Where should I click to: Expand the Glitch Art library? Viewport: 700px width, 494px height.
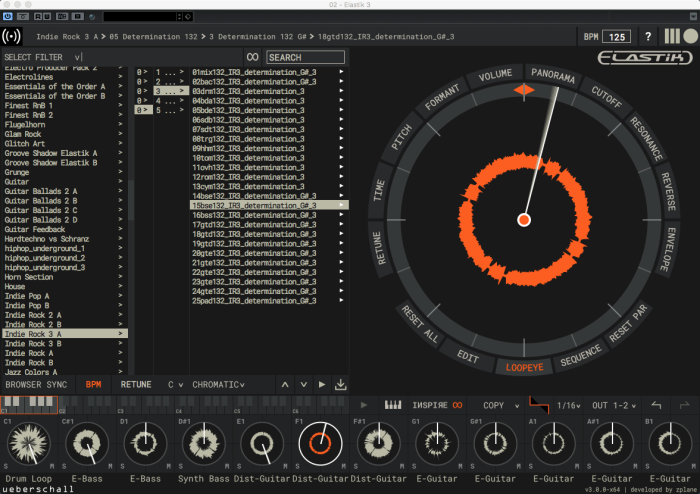pos(120,144)
